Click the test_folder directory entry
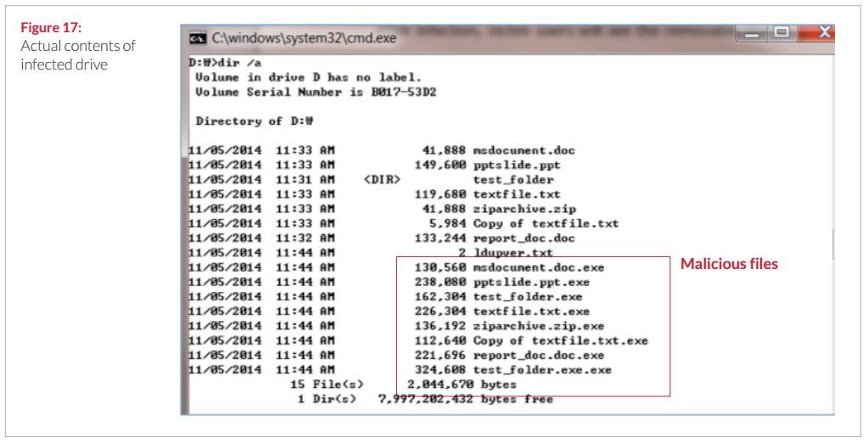868x443 pixels. click(x=371, y=179)
